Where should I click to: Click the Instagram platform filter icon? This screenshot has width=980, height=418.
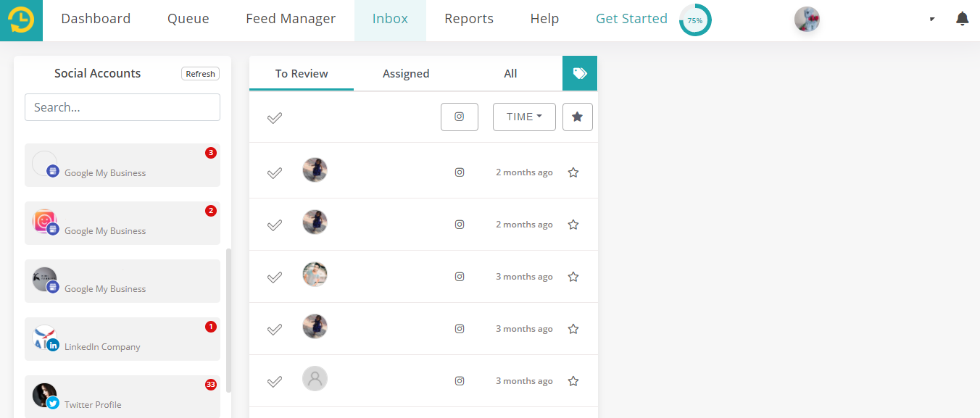(459, 117)
